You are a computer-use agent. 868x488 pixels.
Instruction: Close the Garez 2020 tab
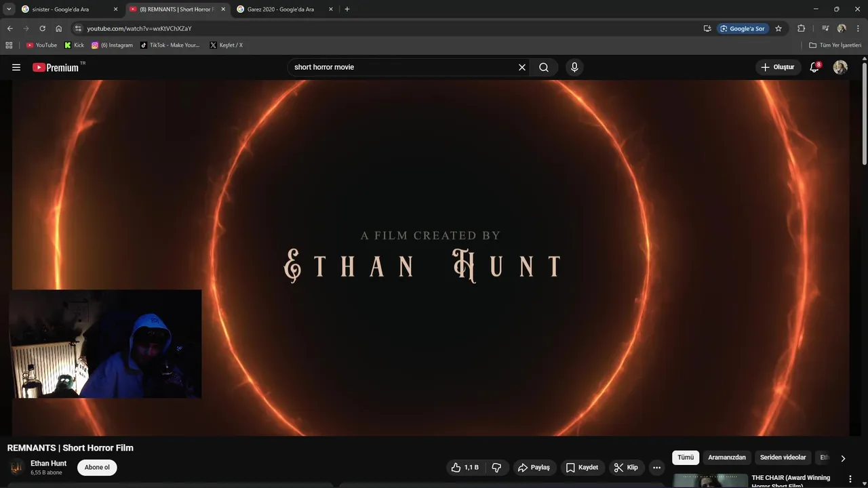(x=331, y=9)
